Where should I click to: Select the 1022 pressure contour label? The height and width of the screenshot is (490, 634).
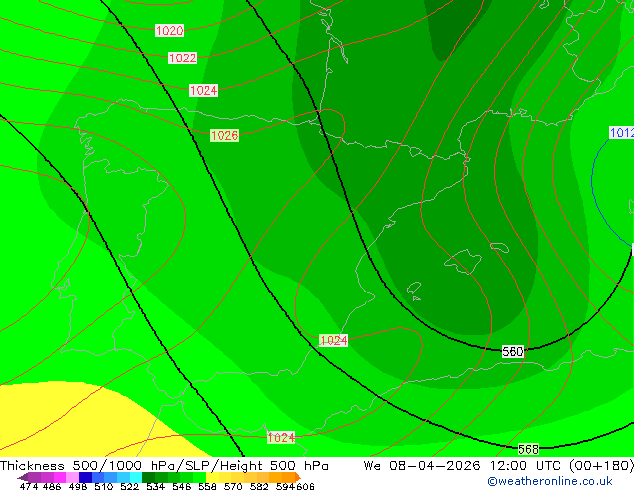pos(182,58)
